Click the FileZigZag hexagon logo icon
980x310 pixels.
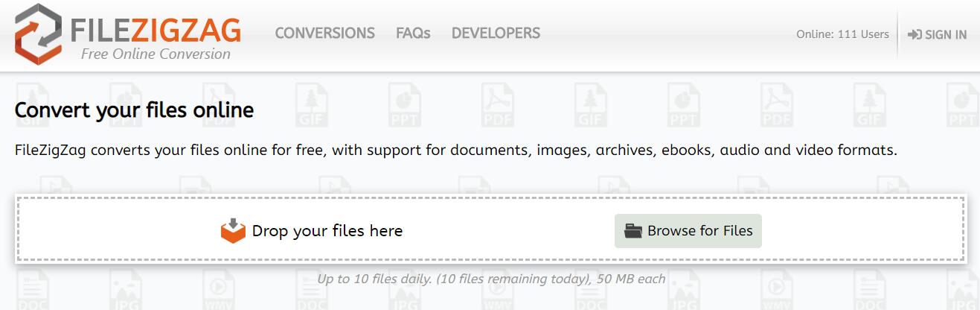(x=38, y=34)
